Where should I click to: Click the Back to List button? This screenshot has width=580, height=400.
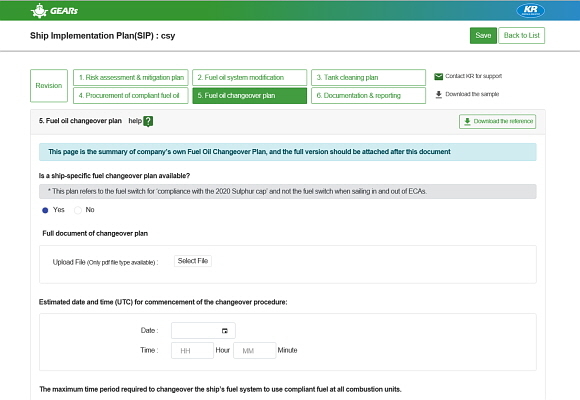[522, 36]
